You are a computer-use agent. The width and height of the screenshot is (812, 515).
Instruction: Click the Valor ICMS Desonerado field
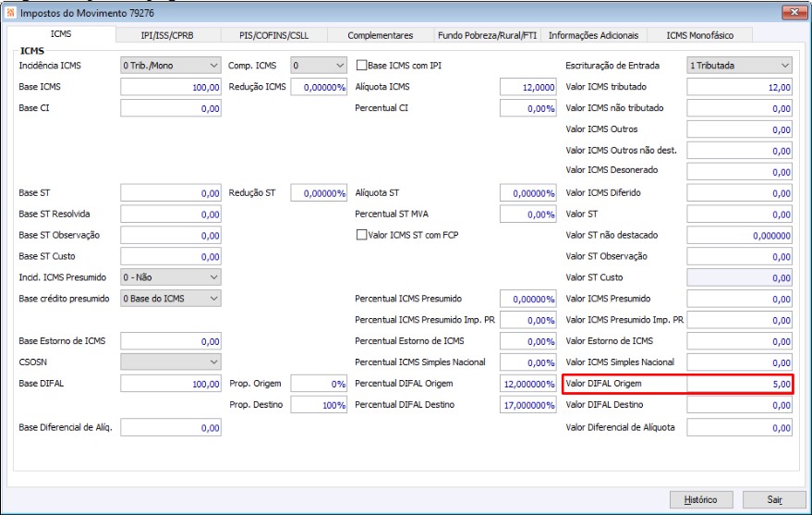coord(740,171)
